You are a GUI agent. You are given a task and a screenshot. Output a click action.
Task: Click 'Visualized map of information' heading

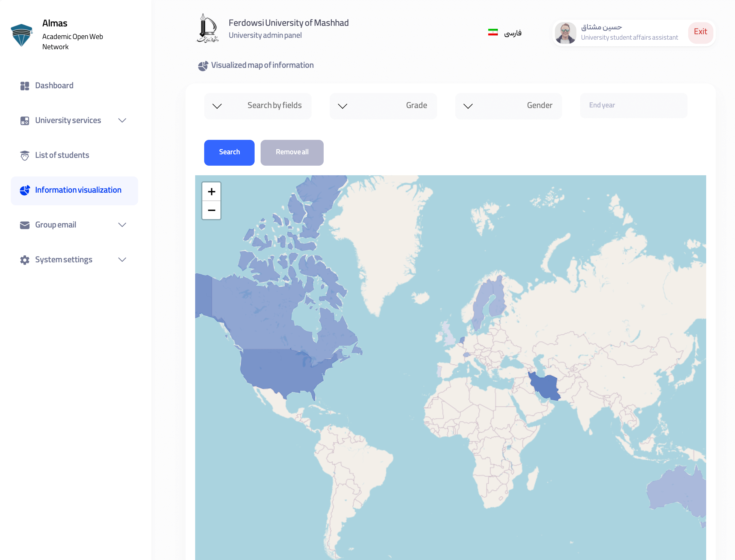[x=262, y=65]
